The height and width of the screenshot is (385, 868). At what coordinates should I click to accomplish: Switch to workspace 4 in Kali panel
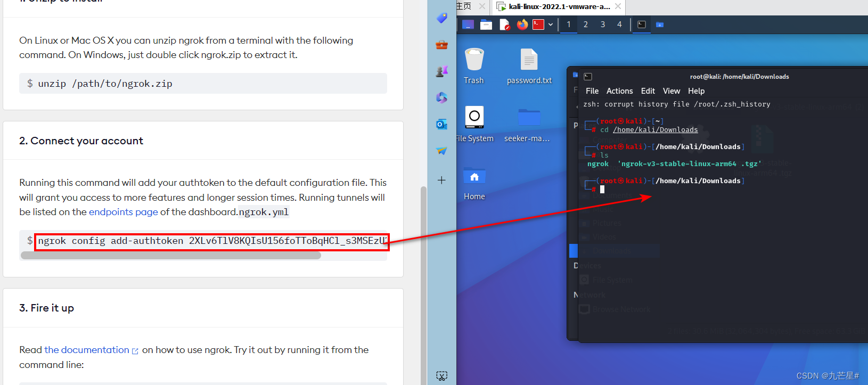point(619,24)
